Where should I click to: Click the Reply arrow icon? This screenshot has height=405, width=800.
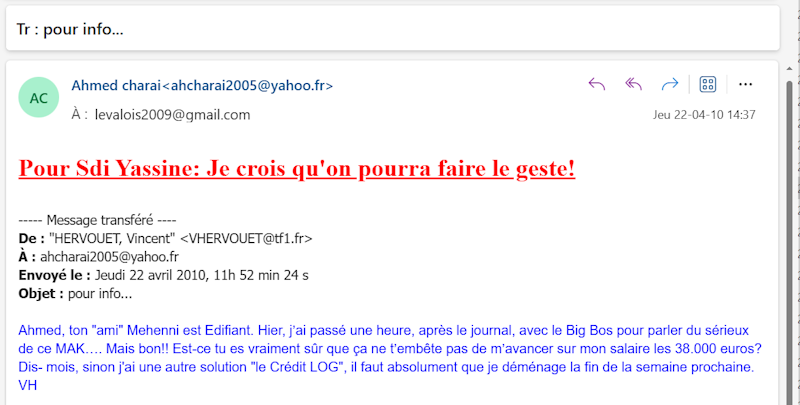(x=597, y=84)
